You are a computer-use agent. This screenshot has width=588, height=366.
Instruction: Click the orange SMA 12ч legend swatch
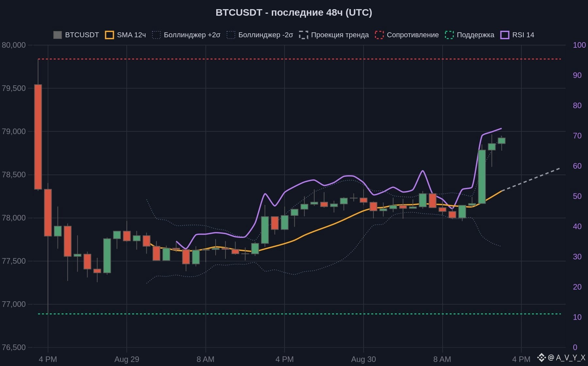point(109,35)
